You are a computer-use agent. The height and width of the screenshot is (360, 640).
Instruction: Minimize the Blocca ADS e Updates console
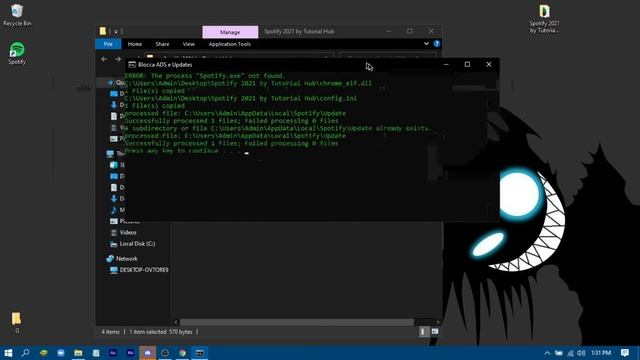tap(446, 64)
